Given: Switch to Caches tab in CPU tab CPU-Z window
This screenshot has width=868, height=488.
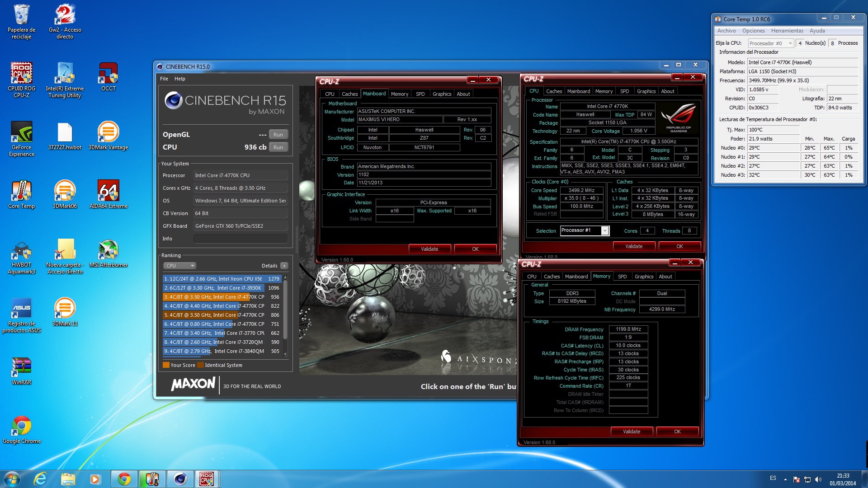Looking at the screenshot, I should (554, 91).
